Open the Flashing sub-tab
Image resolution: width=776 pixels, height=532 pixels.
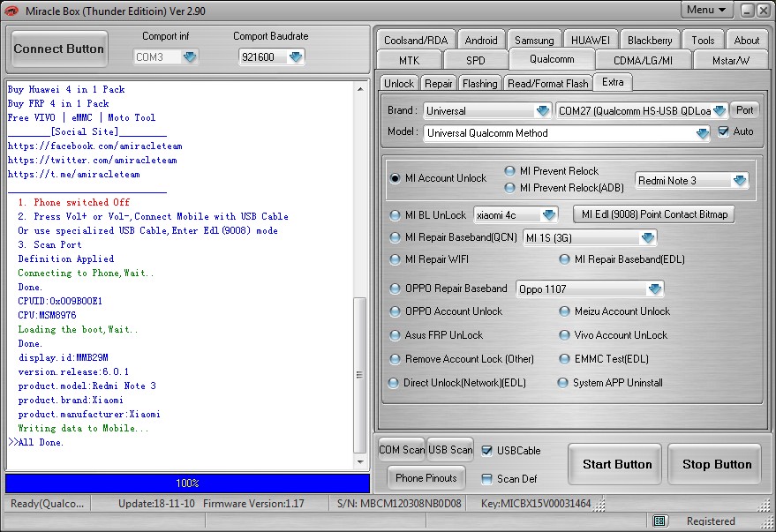click(480, 84)
